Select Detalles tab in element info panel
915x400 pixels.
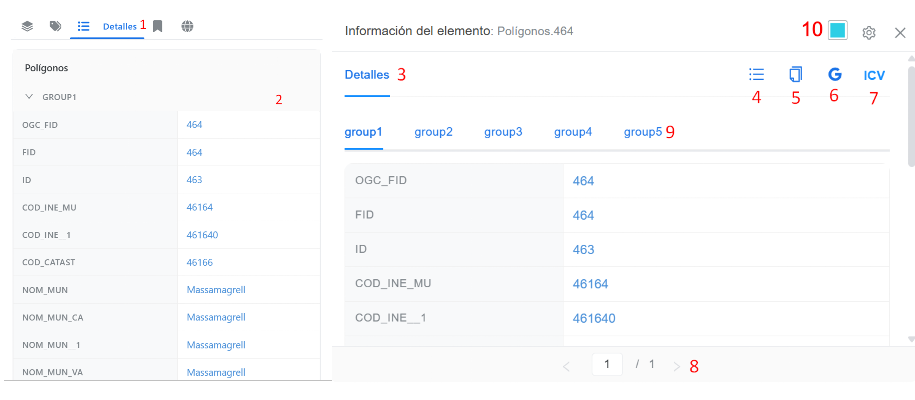tap(367, 75)
